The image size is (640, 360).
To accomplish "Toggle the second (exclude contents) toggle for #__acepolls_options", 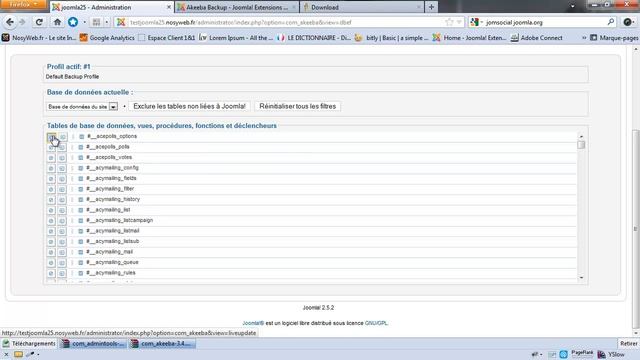I will pyautogui.click(x=62, y=137).
